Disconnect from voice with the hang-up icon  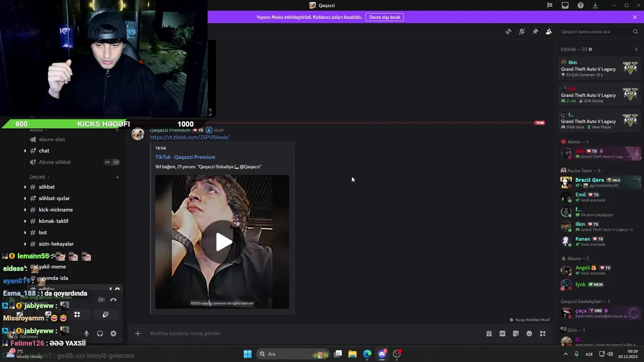(x=113, y=300)
